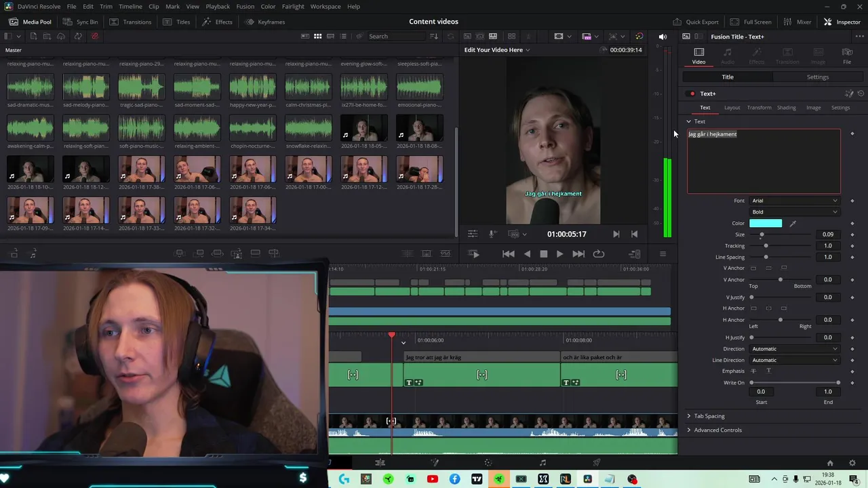Toggle the Mixer panel
Screen dimensions: 868x488
point(797,22)
